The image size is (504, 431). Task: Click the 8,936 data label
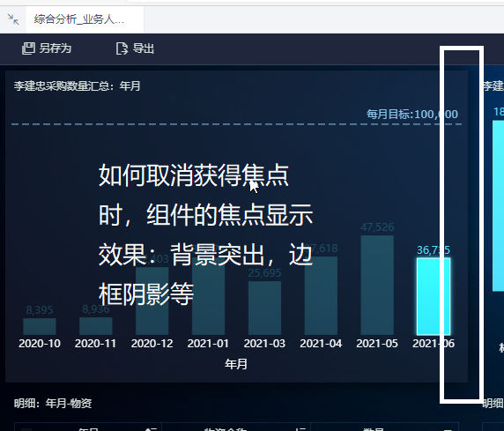click(96, 309)
